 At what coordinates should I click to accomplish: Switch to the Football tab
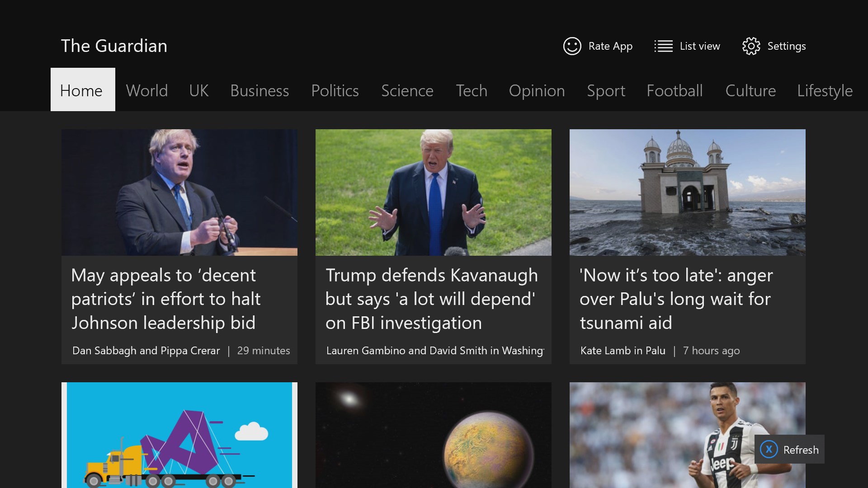pyautogui.click(x=675, y=91)
